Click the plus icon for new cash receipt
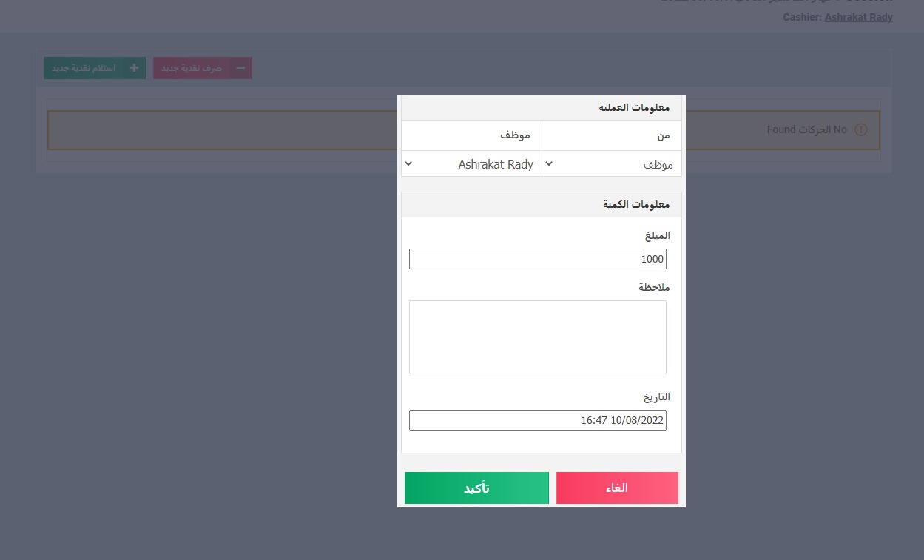The image size is (924, 560). click(x=134, y=68)
